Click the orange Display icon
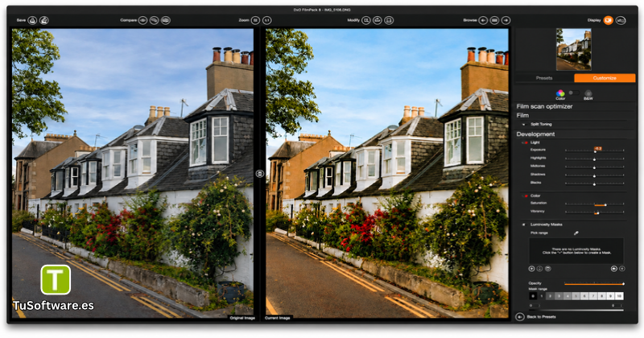 (x=609, y=20)
